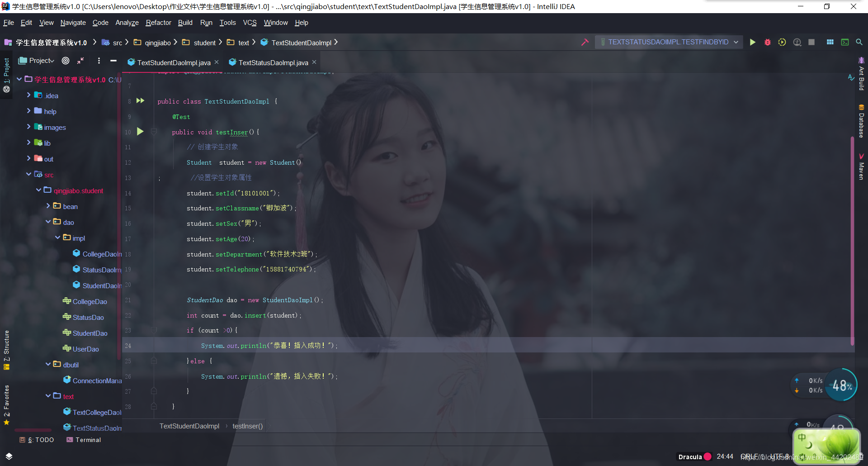Open the profiler run icon
Viewport: 868px width, 466px height.
(x=797, y=42)
